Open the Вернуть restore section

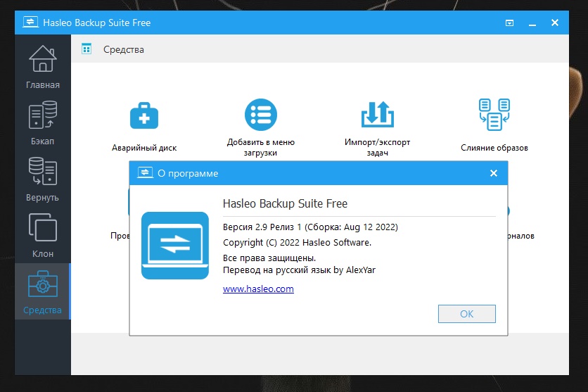[x=43, y=179]
